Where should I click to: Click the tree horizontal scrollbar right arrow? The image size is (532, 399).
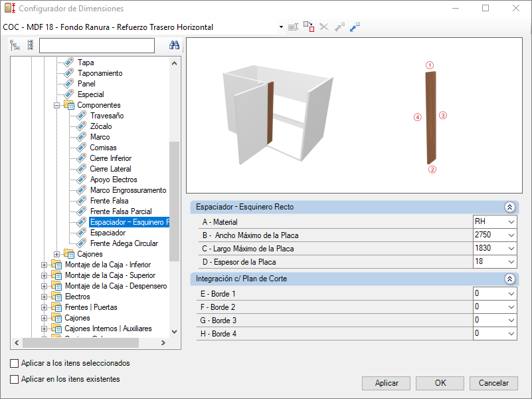click(x=163, y=342)
